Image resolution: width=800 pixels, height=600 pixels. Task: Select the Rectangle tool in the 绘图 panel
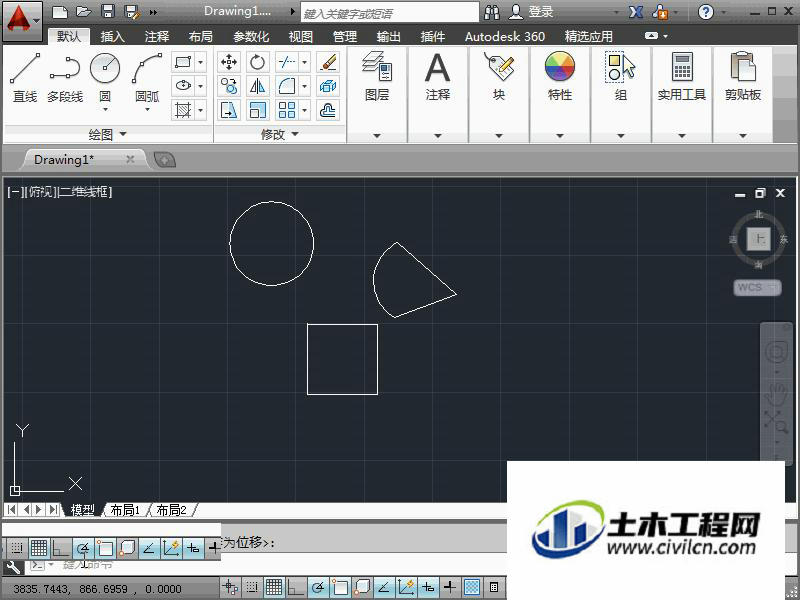coord(183,62)
